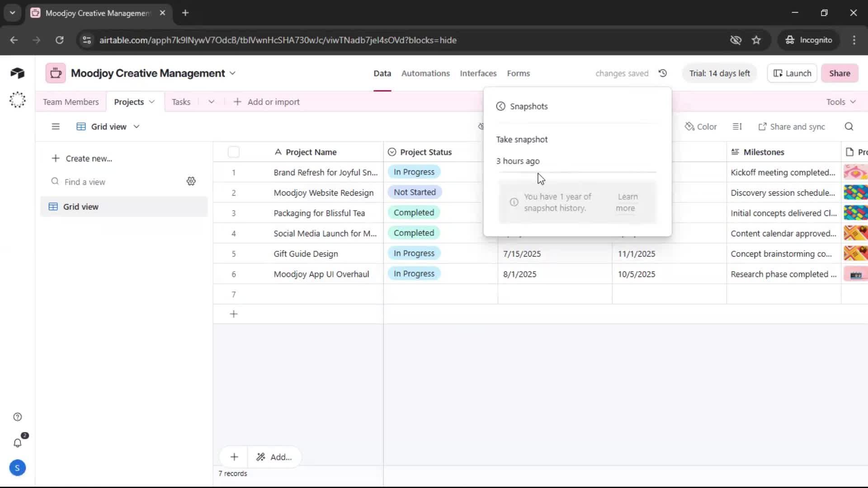Open Share and sync
868x488 pixels.
pyautogui.click(x=792, y=127)
